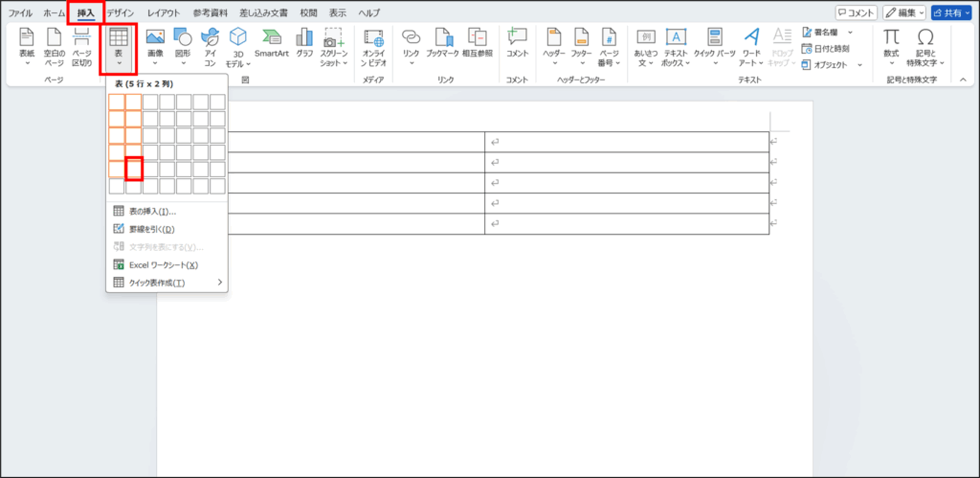Choose Excel ワークシート option
Image resolution: width=980 pixels, height=478 pixels.
pos(167,265)
